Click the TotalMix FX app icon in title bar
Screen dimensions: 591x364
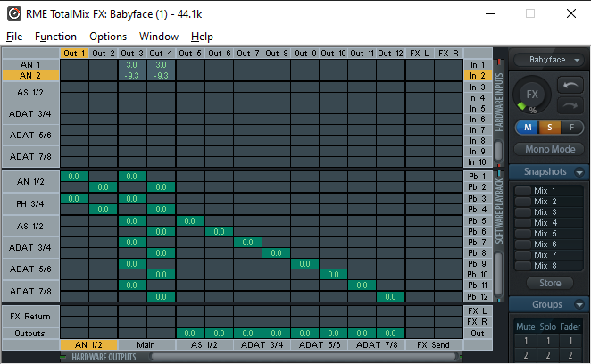tap(14, 14)
